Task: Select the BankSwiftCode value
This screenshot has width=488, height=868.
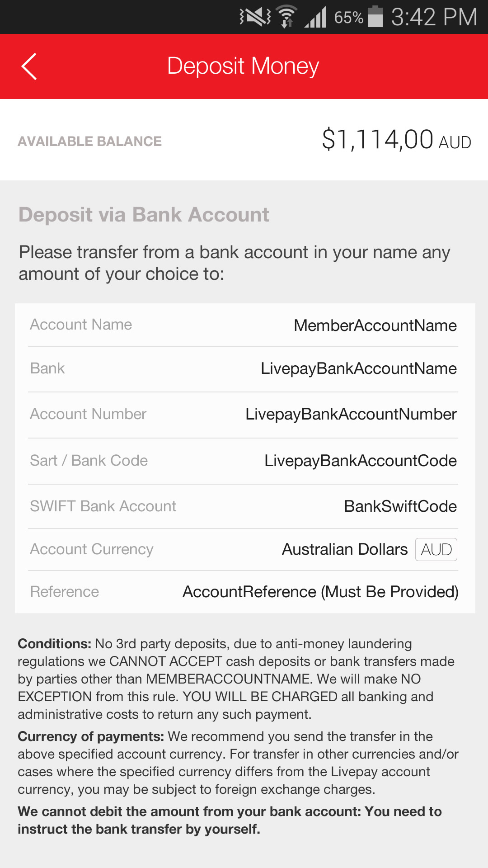Action: pos(400,506)
